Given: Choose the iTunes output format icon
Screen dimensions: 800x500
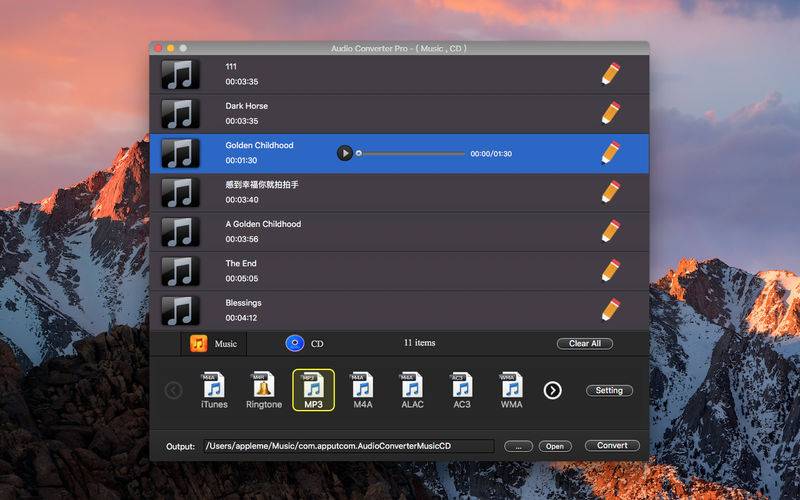Looking at the screenshot, I should click(x=214, y=390).
